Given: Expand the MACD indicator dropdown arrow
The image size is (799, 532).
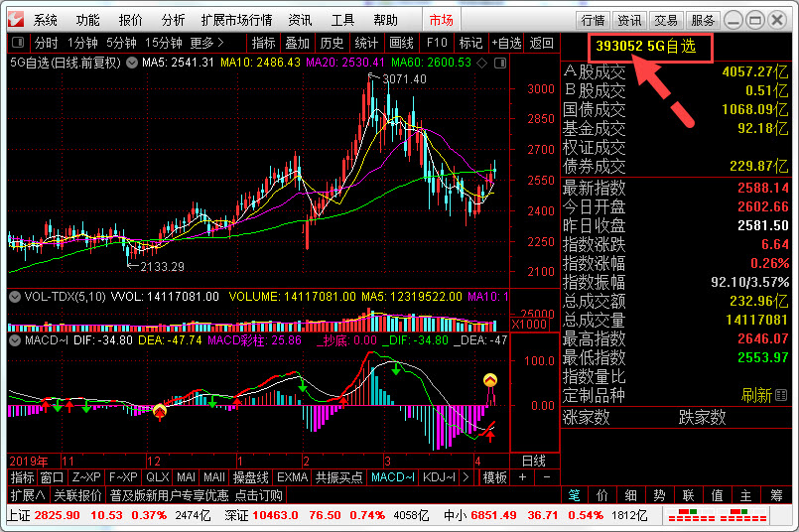Looking at the screenshot, I should pyautogui.click(x=15, y=340).
